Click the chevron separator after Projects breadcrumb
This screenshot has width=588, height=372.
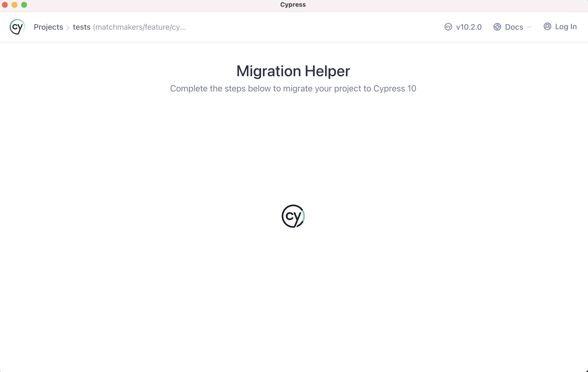pyautogui.click(x=68, y=27)
